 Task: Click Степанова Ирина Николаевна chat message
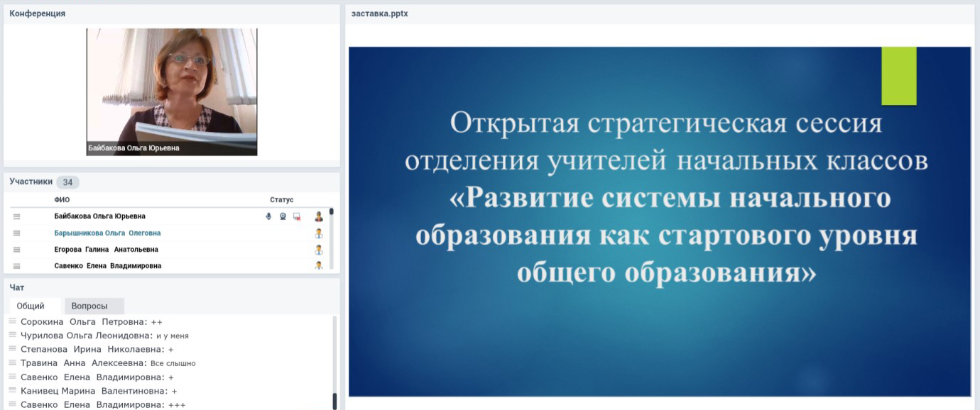click(x=97, y=349)
